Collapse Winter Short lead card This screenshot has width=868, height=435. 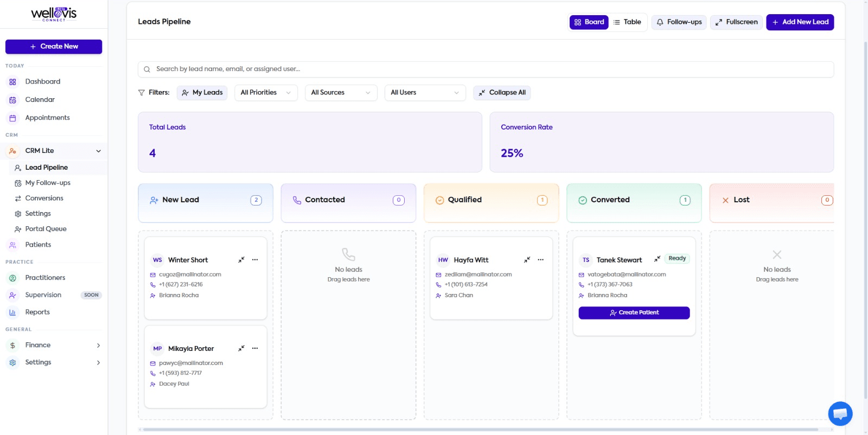(241, 260)
